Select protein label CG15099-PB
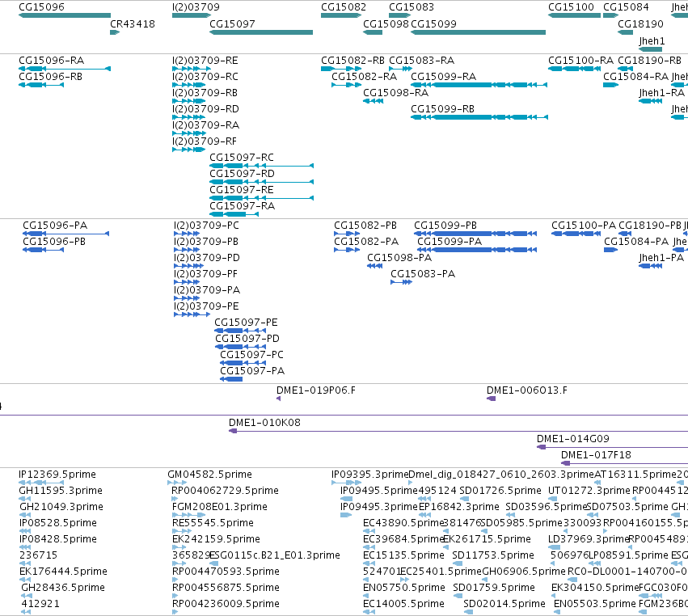The width and height of the screenshot is (688, 616). pyautogui.click(x=445, y=226)
